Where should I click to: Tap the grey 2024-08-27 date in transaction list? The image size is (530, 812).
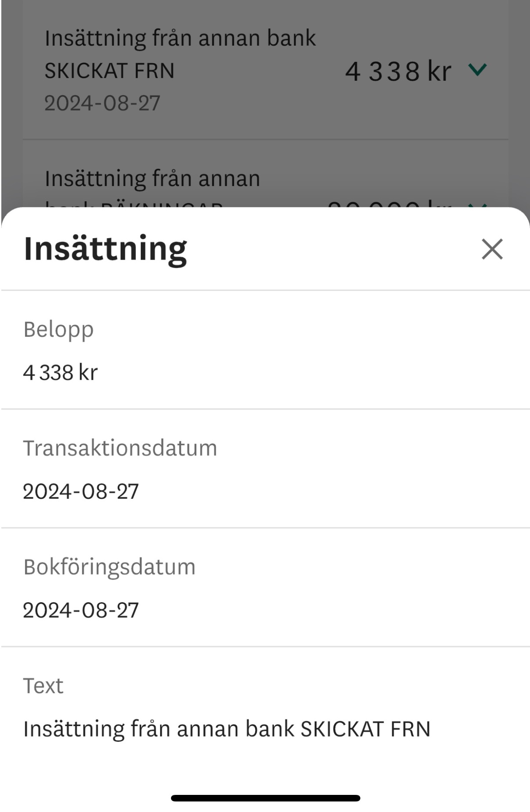(x=102, y=104)
